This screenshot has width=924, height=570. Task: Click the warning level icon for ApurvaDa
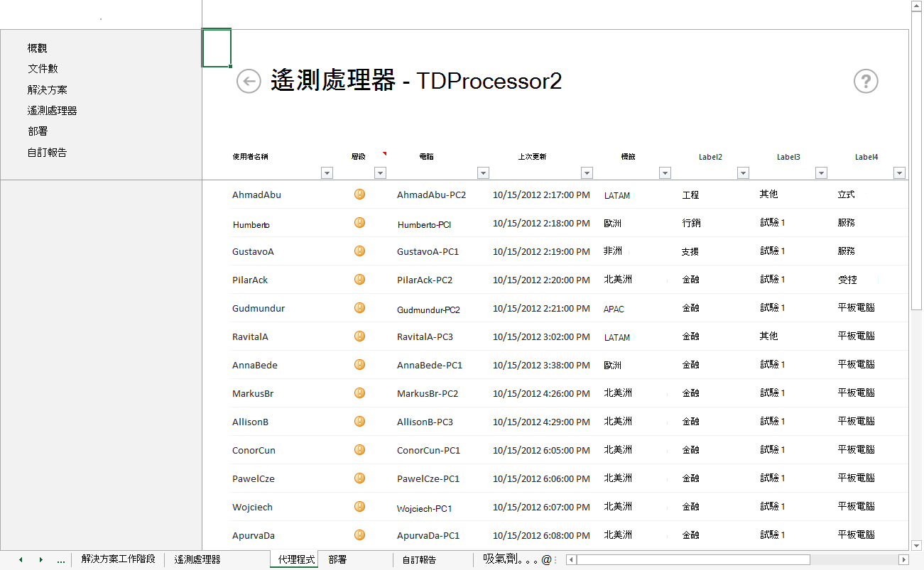click(359, 535)
